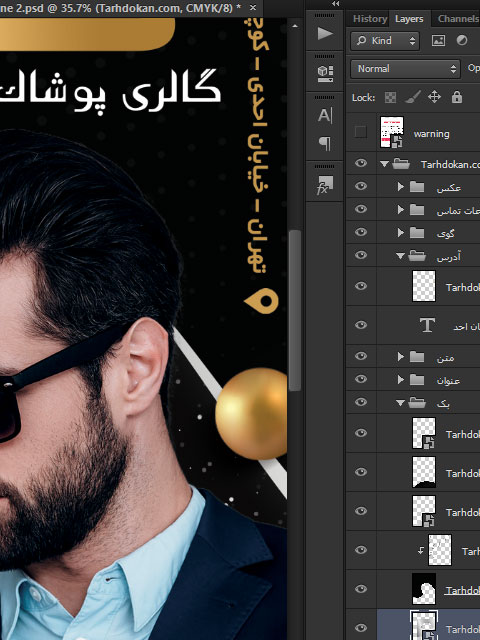The image size is (480, 640).
Task: Select the black silhouette mask layer thumbnail
Action: pos(424,589)
